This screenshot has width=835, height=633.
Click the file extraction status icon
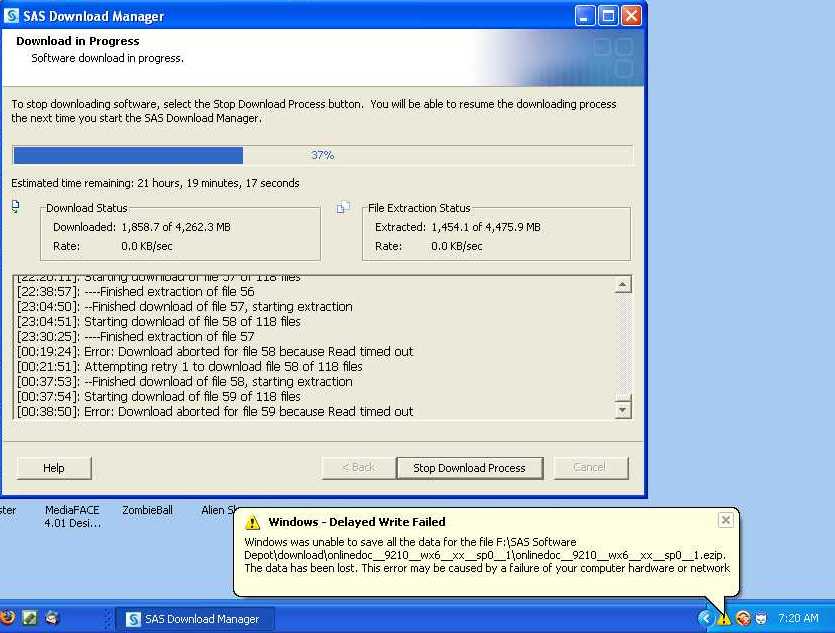(343, 207)
